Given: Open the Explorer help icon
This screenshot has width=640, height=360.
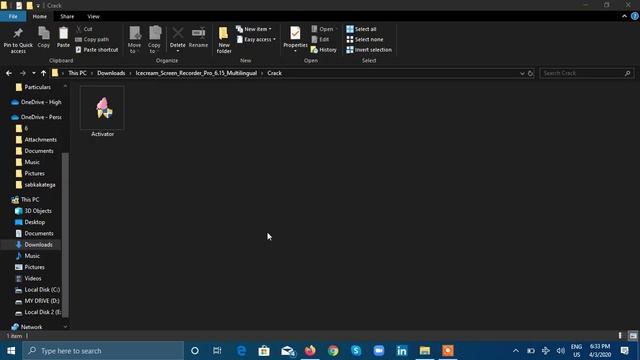Looking at the screenshot, I should click(x=635, y=16).
